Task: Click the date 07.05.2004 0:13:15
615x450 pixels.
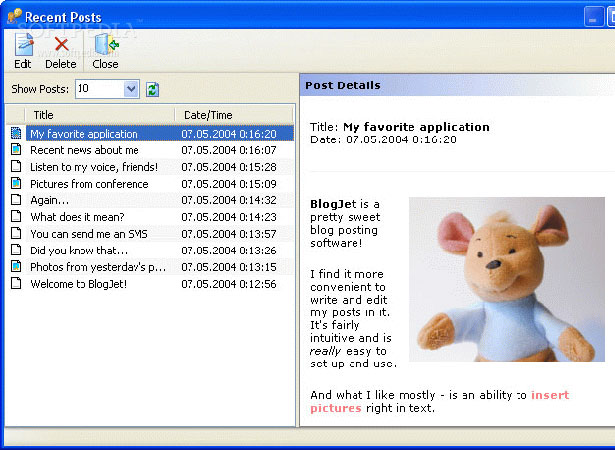Action: (x=229, y=267)
